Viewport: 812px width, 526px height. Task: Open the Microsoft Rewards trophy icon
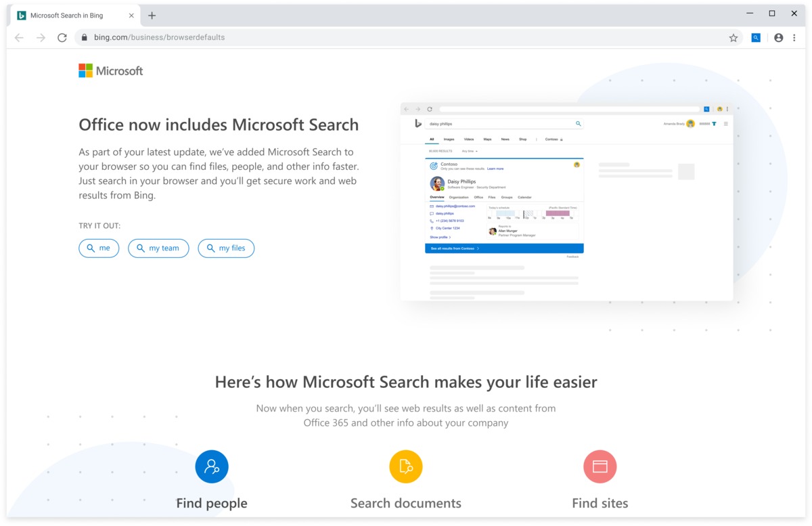point(715,124)
